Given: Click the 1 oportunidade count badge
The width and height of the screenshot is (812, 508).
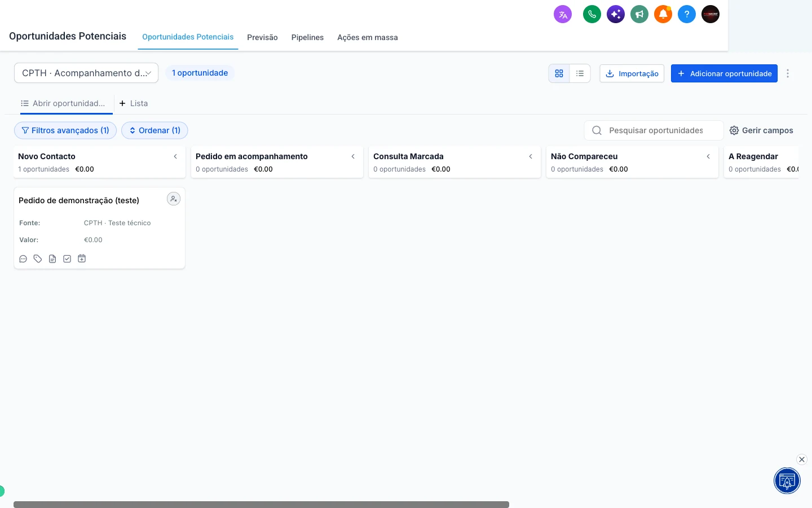Looking at the screenshot, I should click(x=200, y=73).
